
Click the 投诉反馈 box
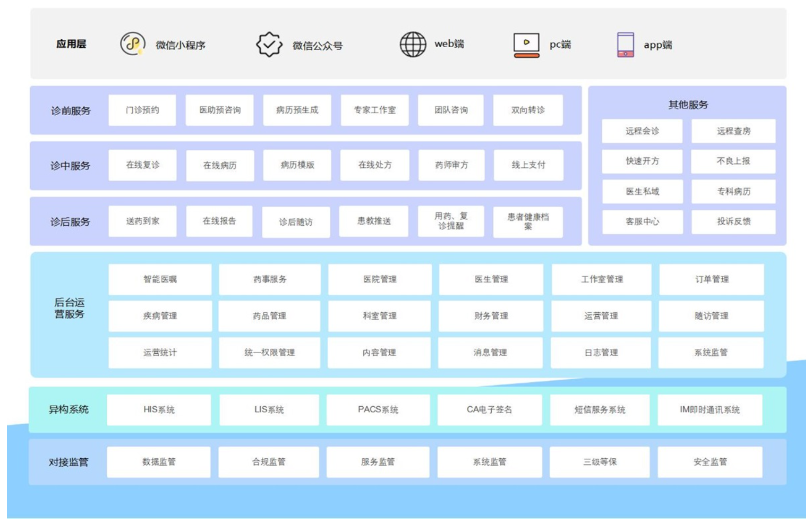(733, 221)
